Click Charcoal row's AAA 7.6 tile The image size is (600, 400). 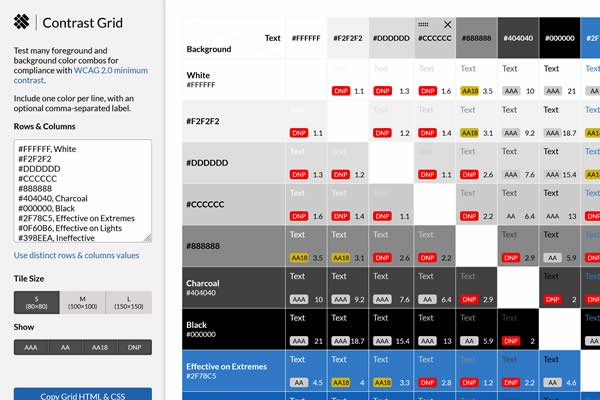[391, 288]
